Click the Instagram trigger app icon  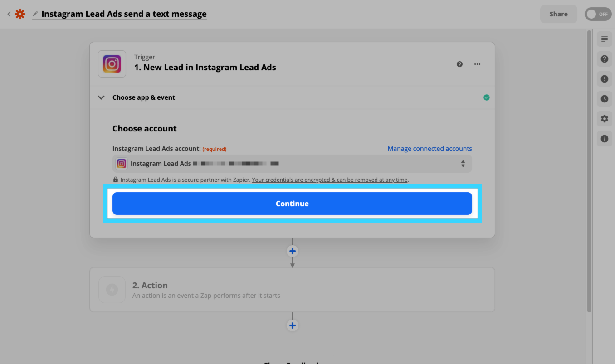[112, 64]
